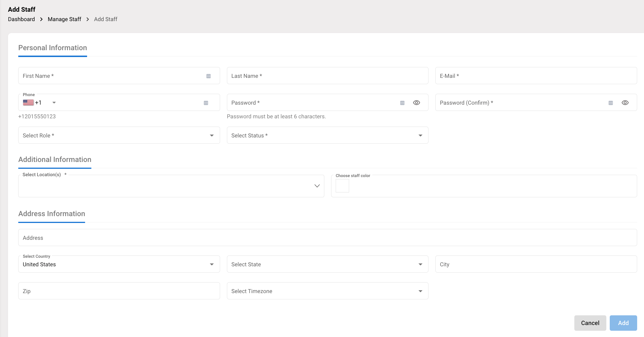Go to Dashboard breadcrumb link
This screenshot has height=337, width=644.
[21, 19]
